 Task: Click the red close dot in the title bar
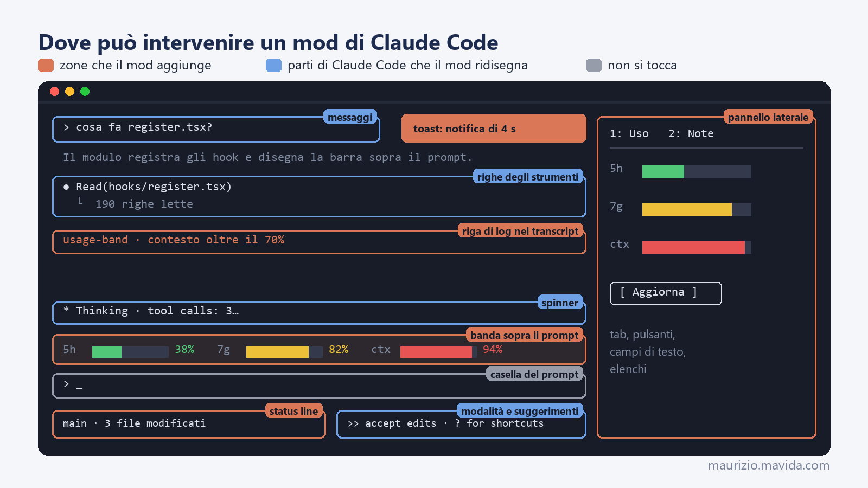(x=54, y=91)
